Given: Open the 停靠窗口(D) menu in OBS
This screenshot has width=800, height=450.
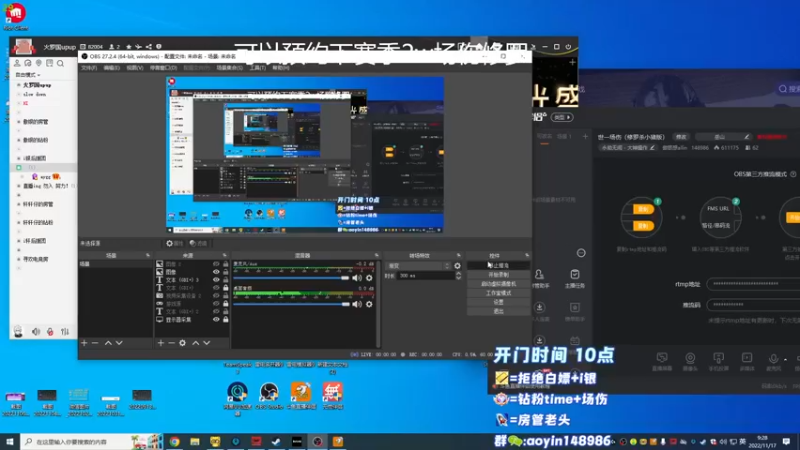Looking at the screenshot, I should tap(163, 68).
